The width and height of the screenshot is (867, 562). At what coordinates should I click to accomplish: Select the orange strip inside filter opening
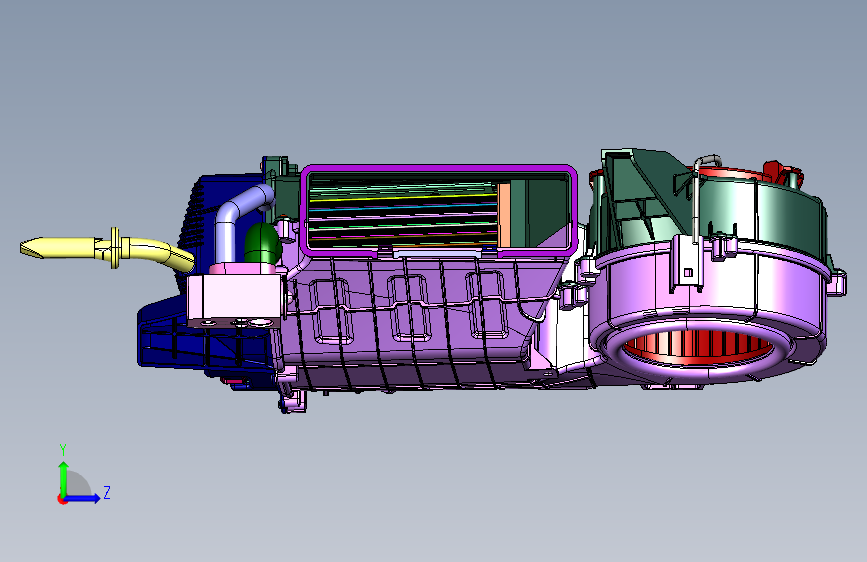click(504, 216)
